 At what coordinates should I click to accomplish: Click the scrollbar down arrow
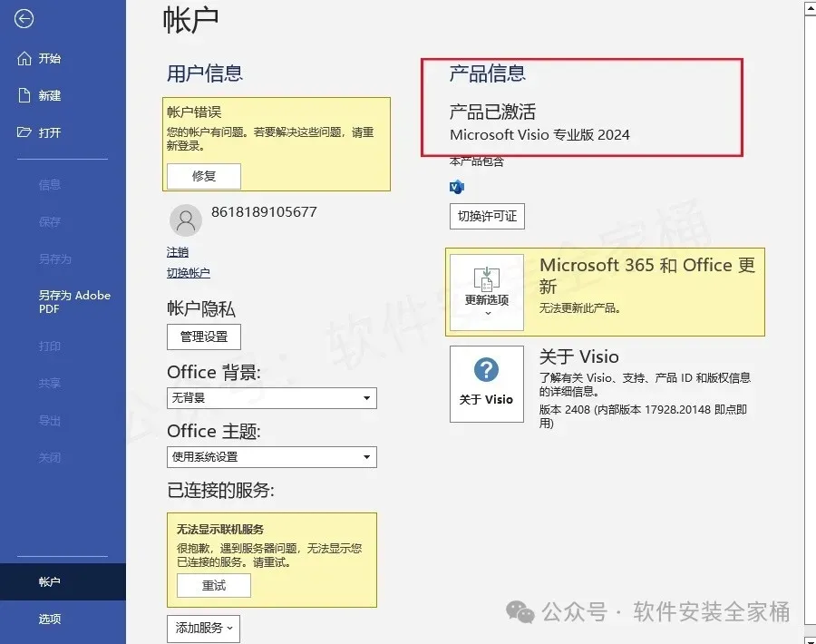811,639
